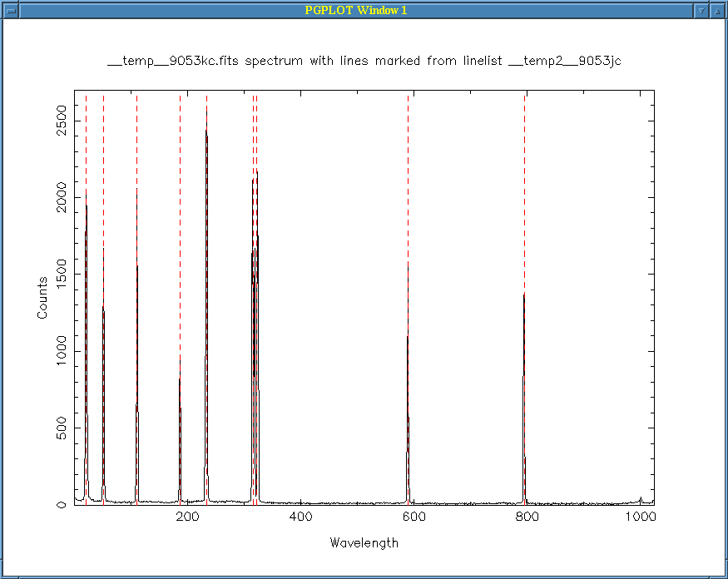Click the tallest spectral peak reaching about 2500 counts

[206, 133]
